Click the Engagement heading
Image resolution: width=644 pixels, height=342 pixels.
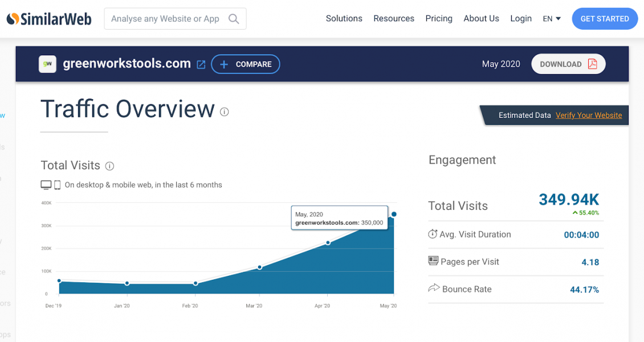click(x=462, y=160)
